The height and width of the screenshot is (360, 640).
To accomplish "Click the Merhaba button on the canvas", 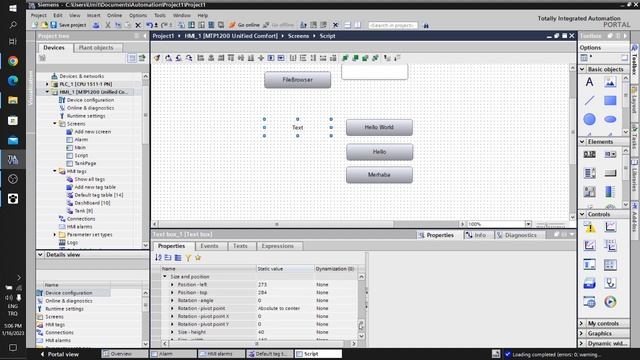I will click(x=379, y=175).
